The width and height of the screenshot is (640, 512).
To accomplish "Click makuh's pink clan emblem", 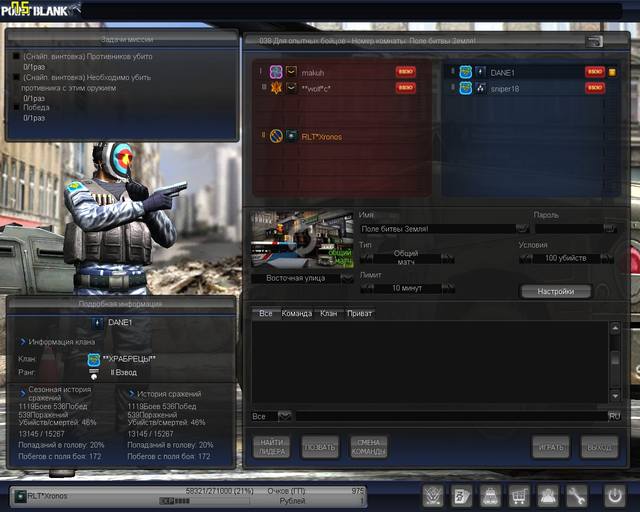I will (x=276, y=72).
